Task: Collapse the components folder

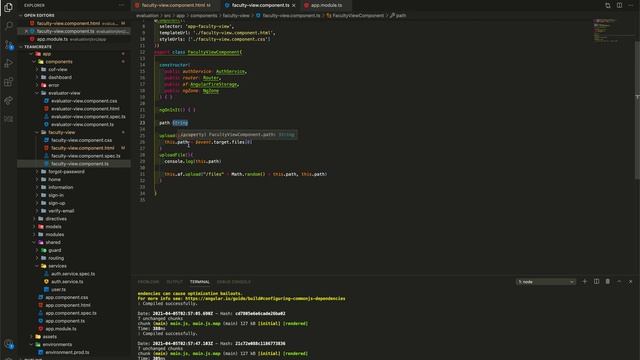Action: tap(59, 62)
